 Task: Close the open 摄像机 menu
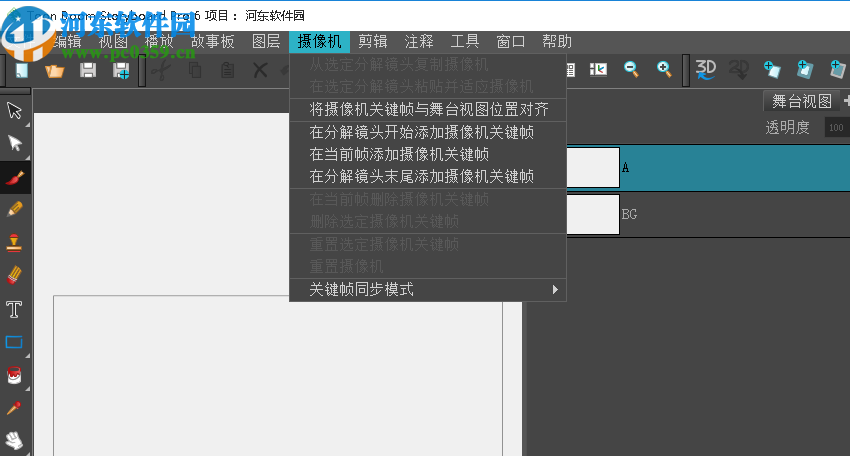click(319, 42)
